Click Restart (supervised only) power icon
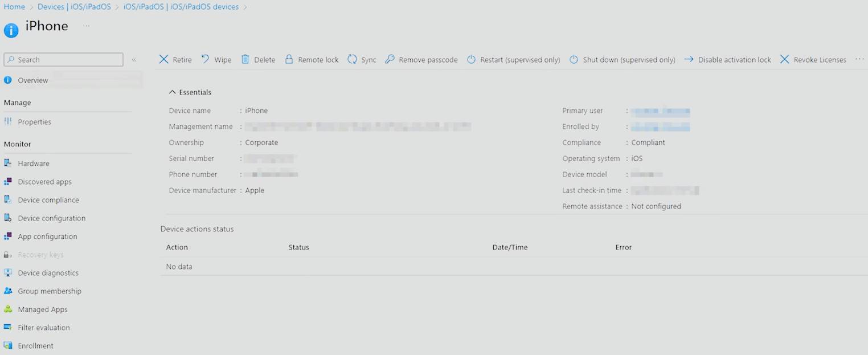Image resolution: width=868 pixels, height=355 pixels. click(x=471, y=59)
